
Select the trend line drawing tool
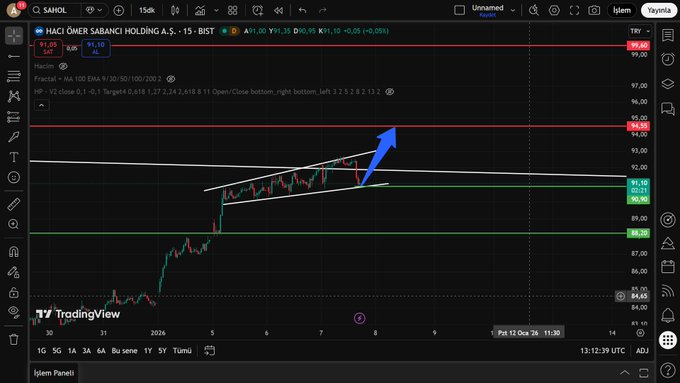pos(14,56)
